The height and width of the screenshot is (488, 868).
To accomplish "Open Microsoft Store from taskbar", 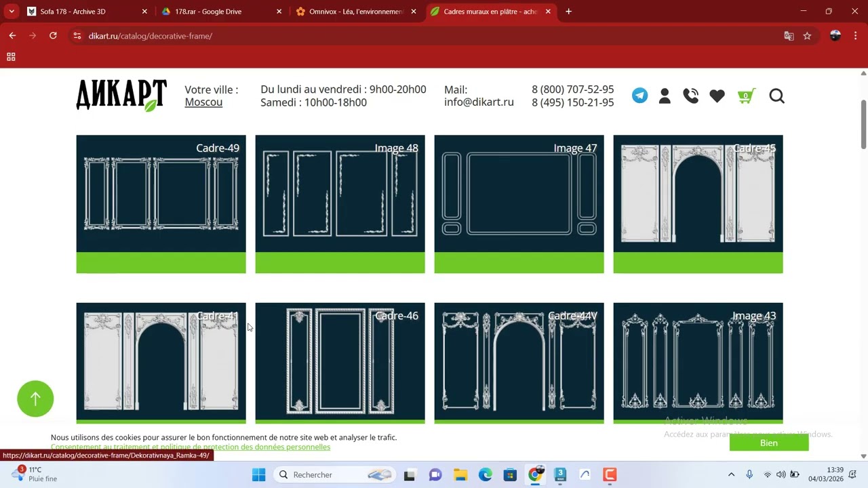I will tap(510, 474).
